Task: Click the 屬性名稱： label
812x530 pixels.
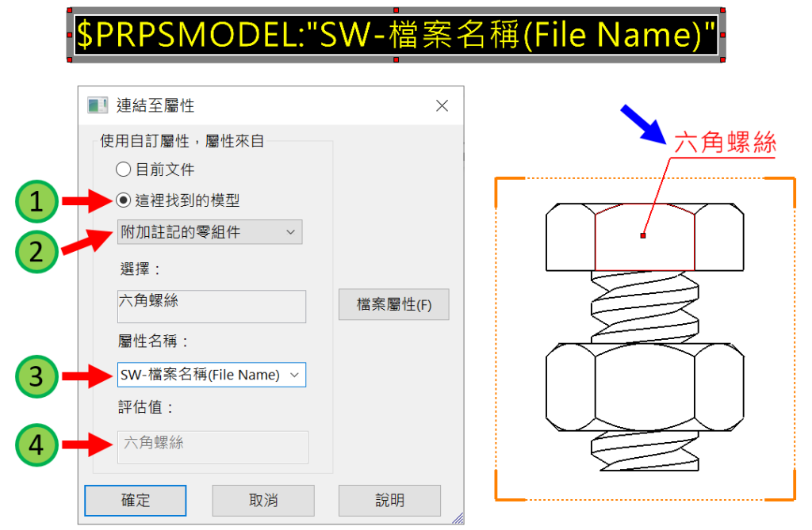Action: [153, 341]
